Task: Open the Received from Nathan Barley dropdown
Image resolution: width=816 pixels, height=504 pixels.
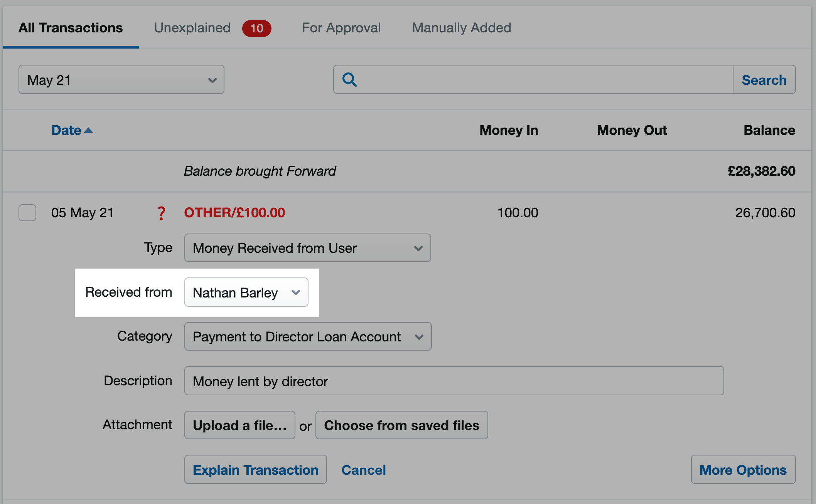Action: (246, 292)
